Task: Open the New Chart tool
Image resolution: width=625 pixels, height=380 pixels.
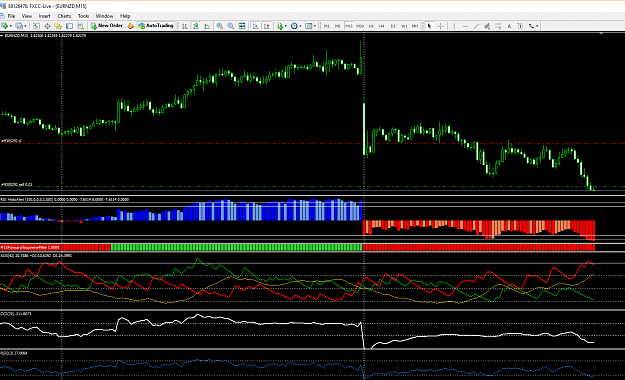Action: [x=5, y=26]
